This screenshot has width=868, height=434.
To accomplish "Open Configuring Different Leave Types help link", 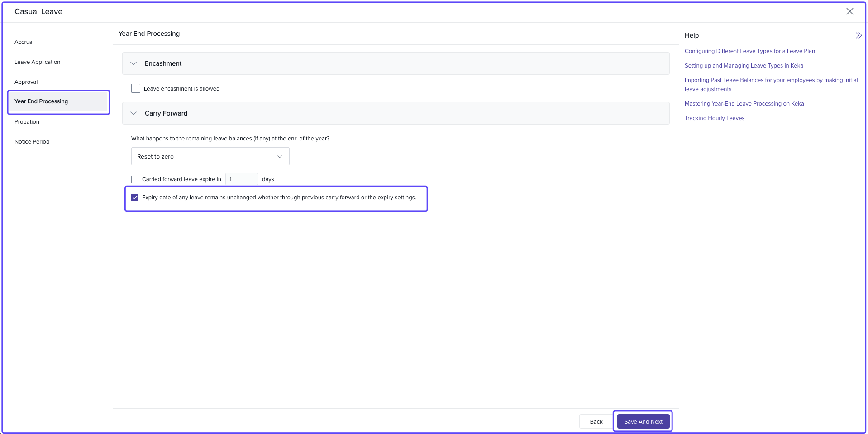I will pos(749,51).
